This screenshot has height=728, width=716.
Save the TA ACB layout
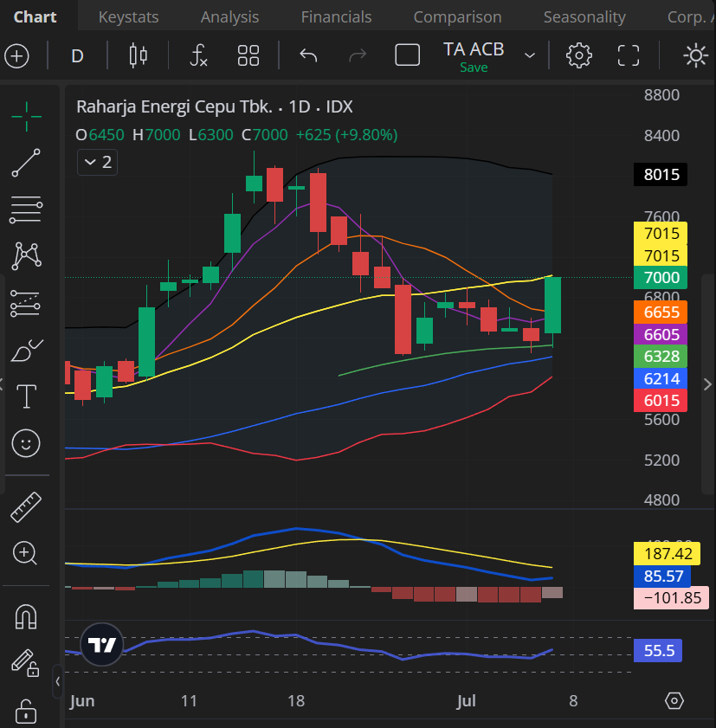coord(474,68)
